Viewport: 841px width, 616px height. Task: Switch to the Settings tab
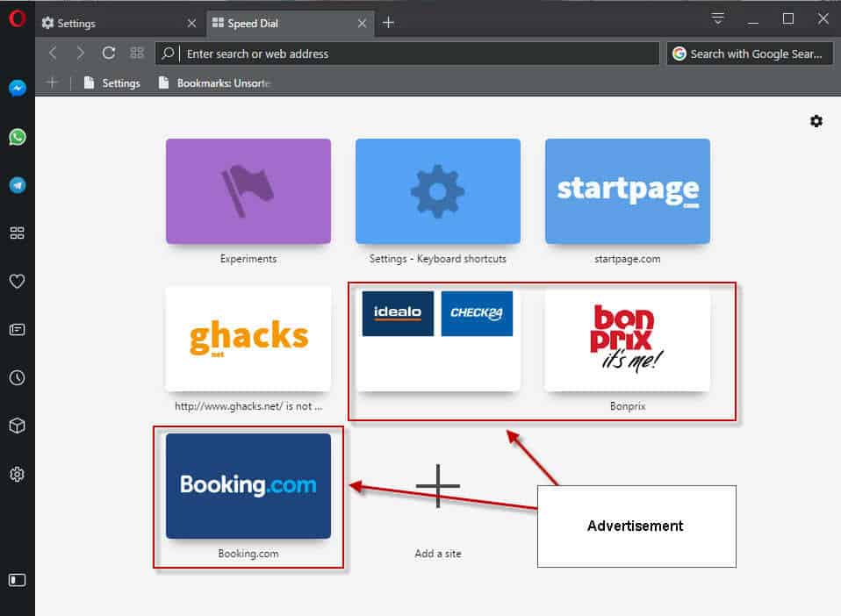point(119,23)
